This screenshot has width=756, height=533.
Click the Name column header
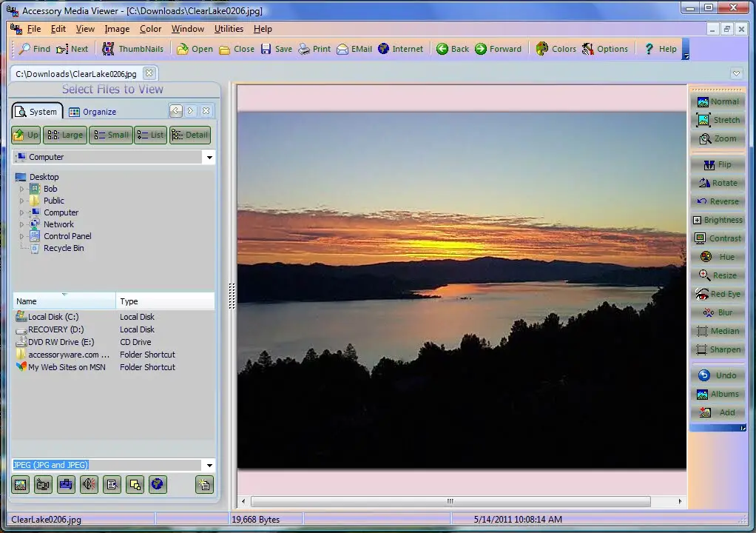coord(64,301)
